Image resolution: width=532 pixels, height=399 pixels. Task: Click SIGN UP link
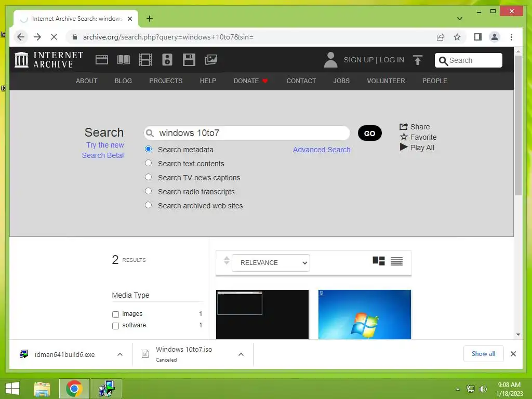pos(358,60)
